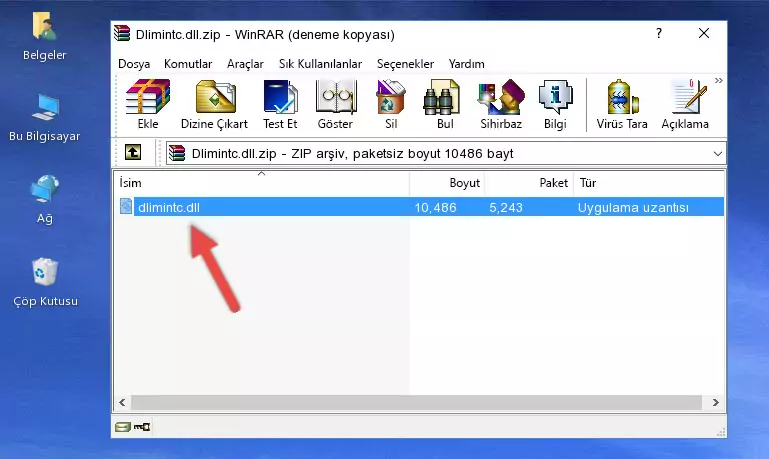Click the Sil delete icon
The height and width of the screenshot is (459, 769).
click(x=391, y=104)
